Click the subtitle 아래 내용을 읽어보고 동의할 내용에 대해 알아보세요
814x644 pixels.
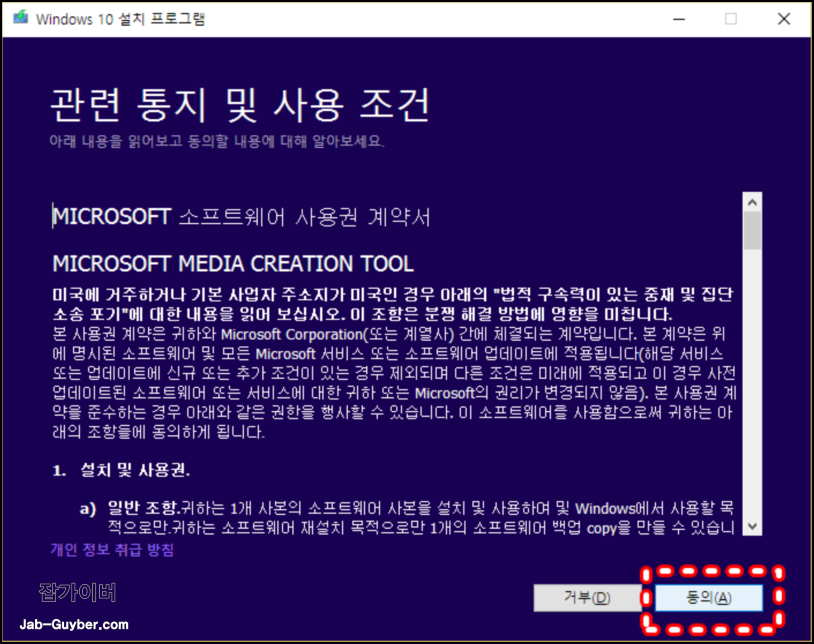point(217,141)
